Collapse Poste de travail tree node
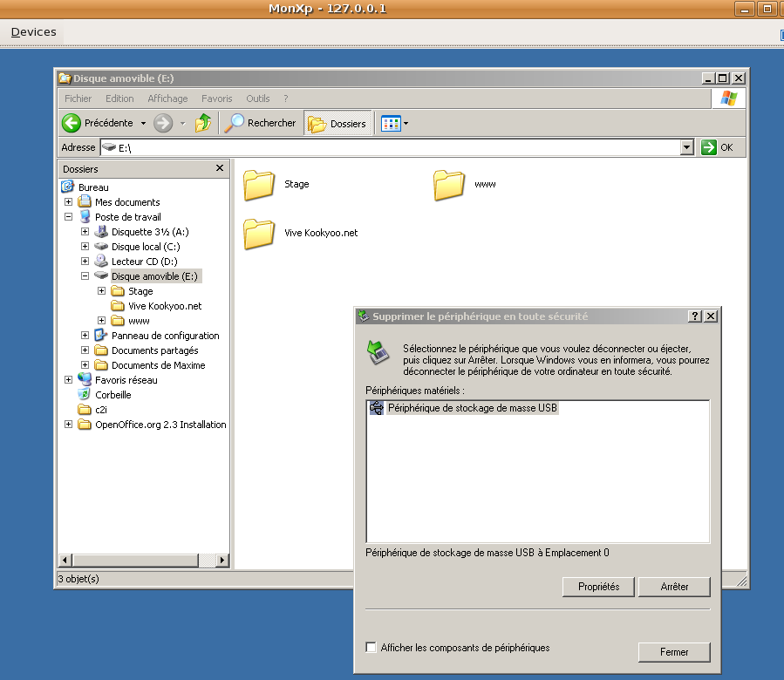Viewport: 784px width, 680px height. pyautogui.click(x=69, y=217)
